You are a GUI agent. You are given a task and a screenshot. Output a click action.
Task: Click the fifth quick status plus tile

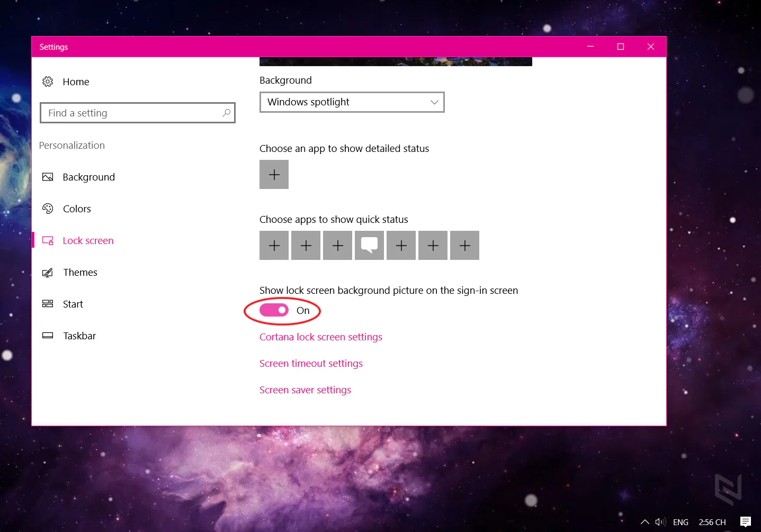pos(401,246)
